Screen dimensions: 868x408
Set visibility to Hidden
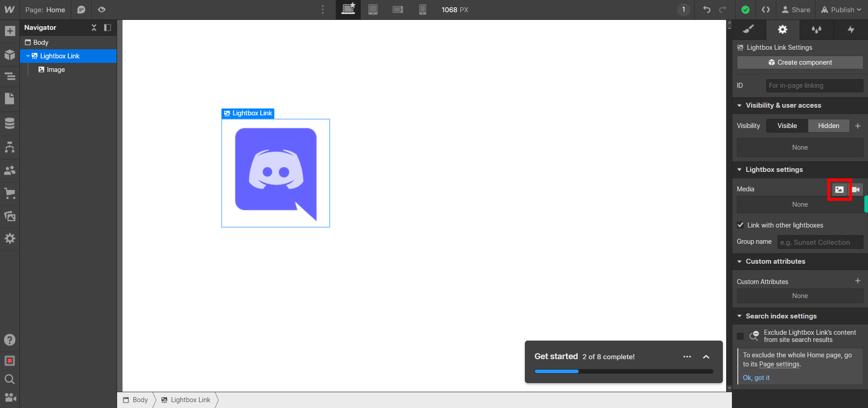(828, 126)
